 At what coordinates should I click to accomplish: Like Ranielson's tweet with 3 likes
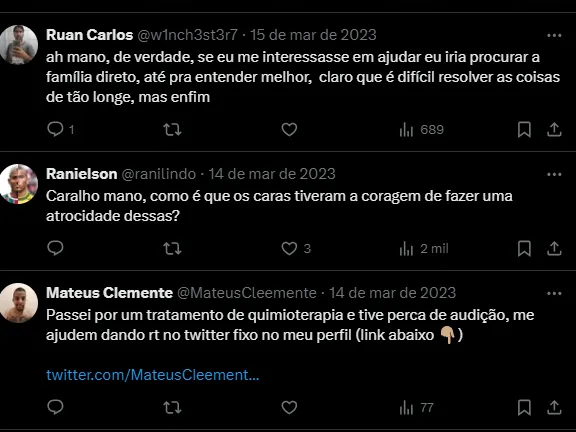tap(296, 249)
